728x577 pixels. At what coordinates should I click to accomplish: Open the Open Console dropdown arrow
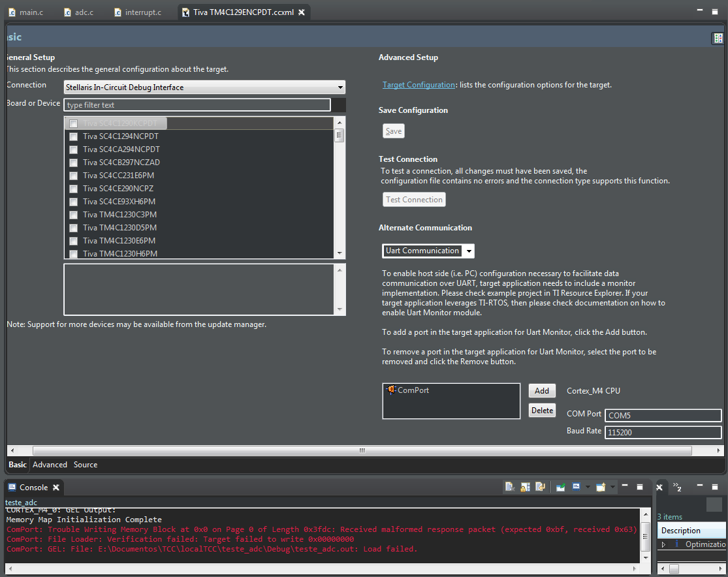pyautogui.click(x=612, y=487)
